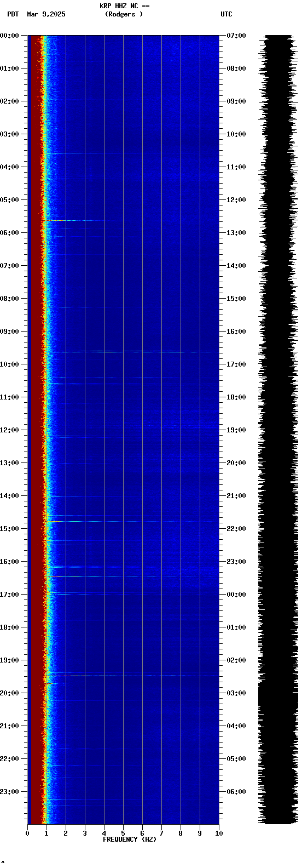Screen dimensions: 302x868
Task: Click the FREQUENCY (HZ) axis label
Action: 130,840
